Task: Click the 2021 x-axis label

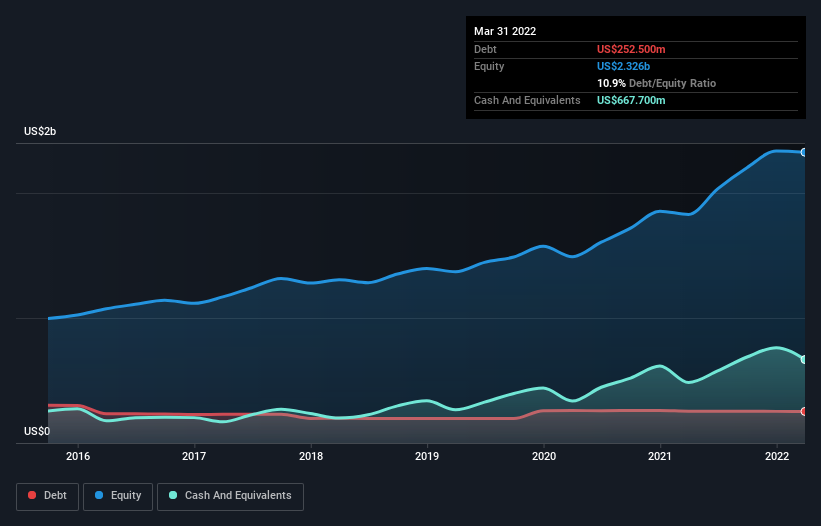Action: (x=660, y=457)
